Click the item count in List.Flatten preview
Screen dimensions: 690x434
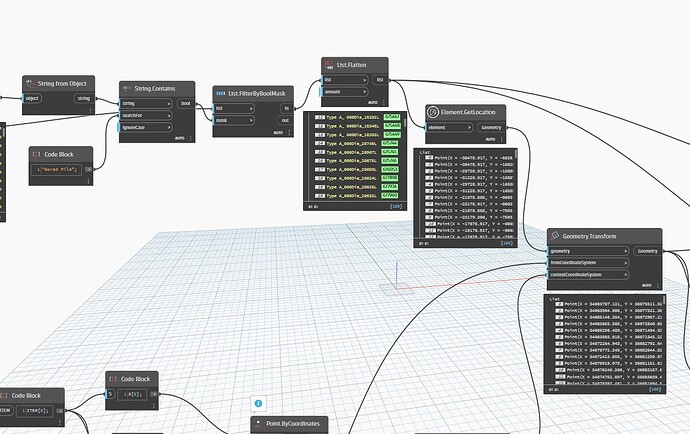(x=396, y=206)
